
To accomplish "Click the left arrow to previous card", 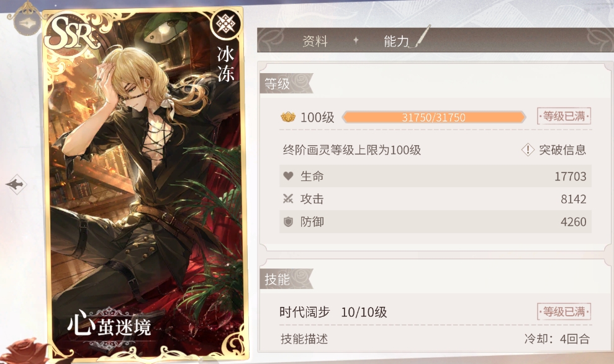I will coord(16,184).
